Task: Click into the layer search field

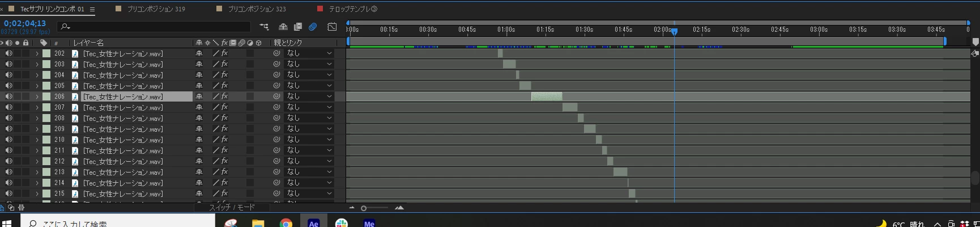Action: point(154,27)
